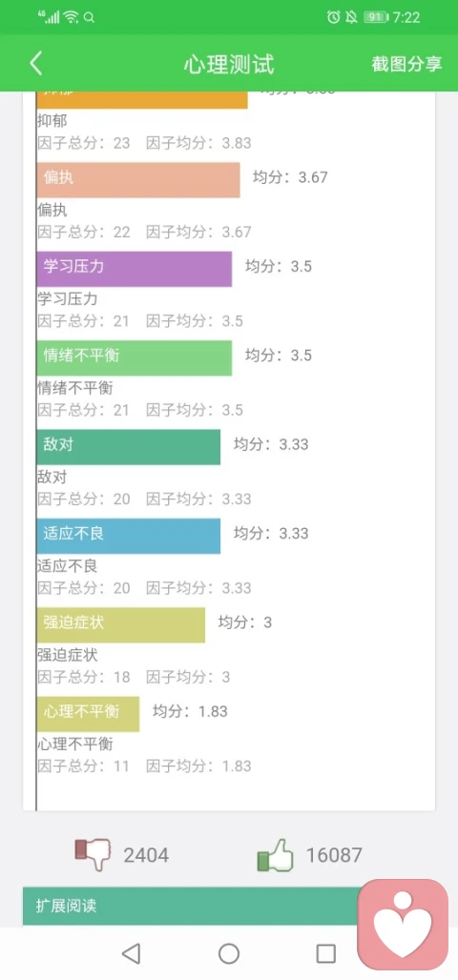Image resolution: width=458 pixels, height=980 pixels.
Task: Tap the light green 情绪不平衡 bar
Action: pos(134,358)
